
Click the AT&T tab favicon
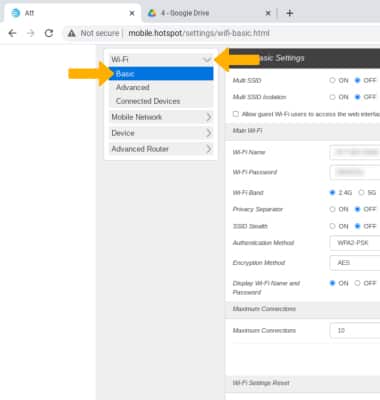point(16,13)
